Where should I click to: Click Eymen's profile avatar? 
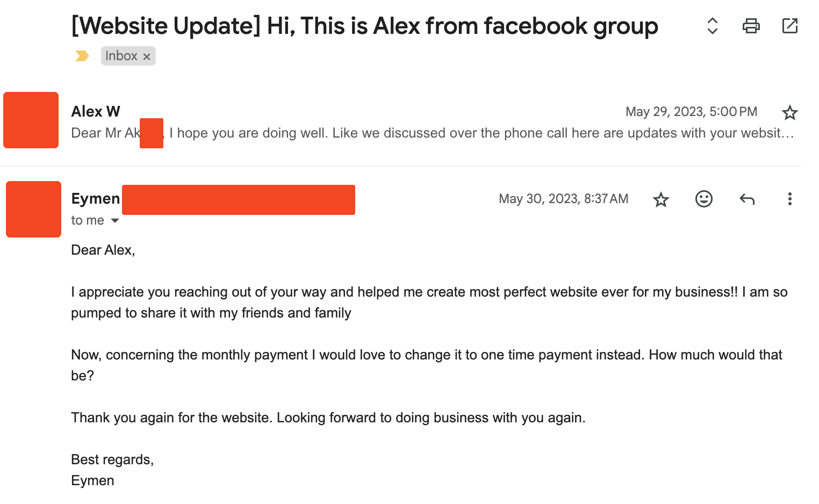[x=33, y=209]
